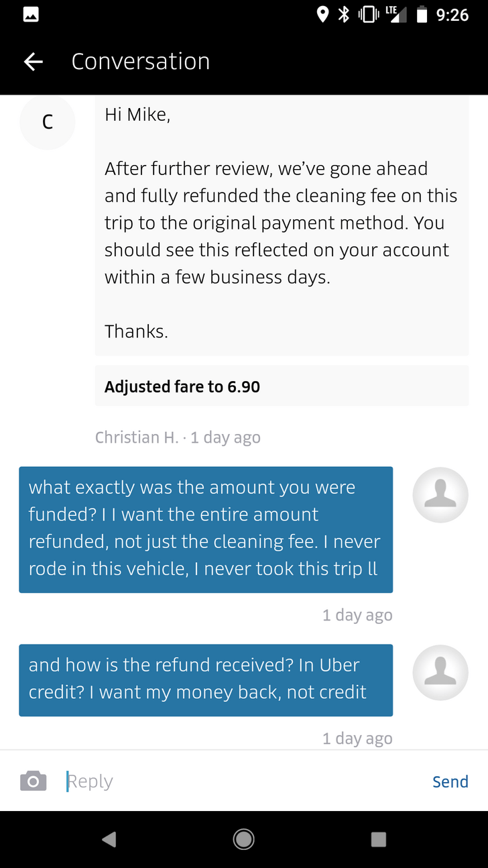Tap the Bluetooth status icon
This screenshot has height=868, width=488.
click(344, 15)
